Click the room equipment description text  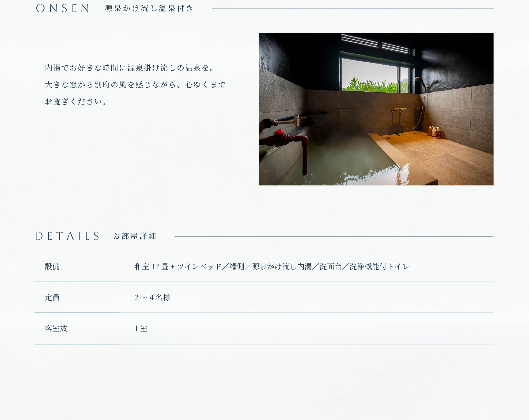(272, 266)
